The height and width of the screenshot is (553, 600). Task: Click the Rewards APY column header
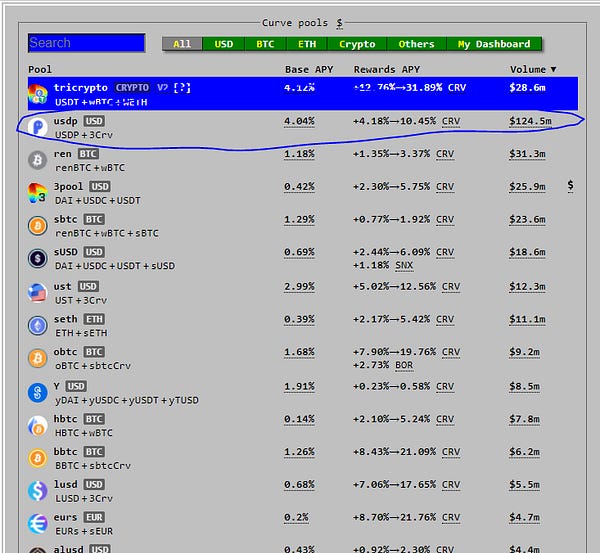click(x=387, y=69)
